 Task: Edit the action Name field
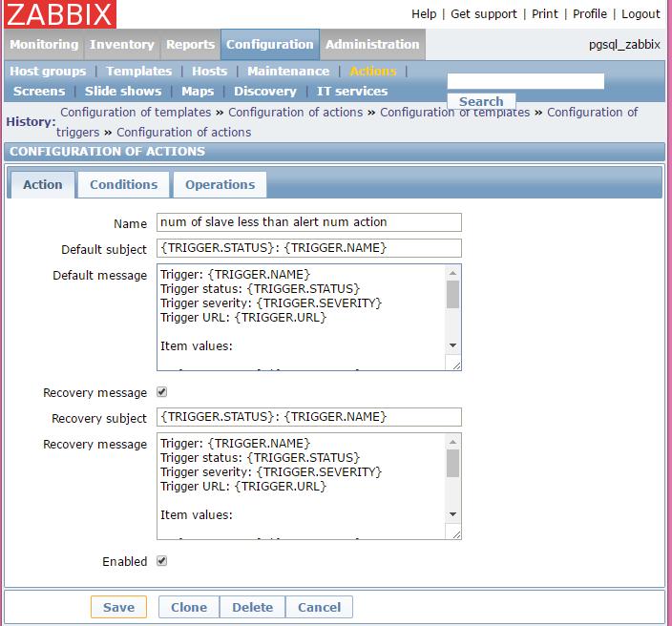click(308, 222)
